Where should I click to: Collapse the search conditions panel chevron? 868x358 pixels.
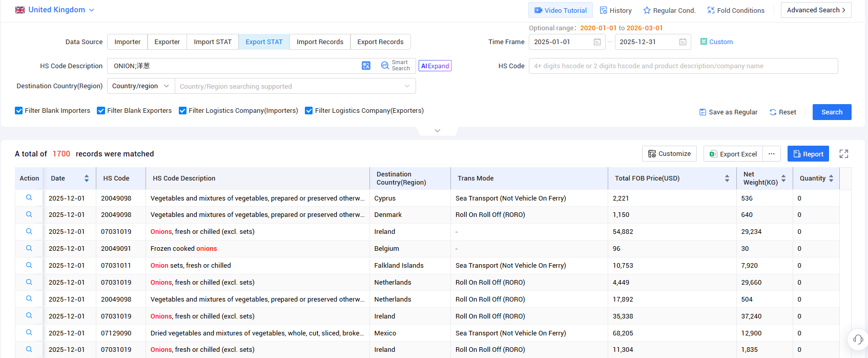437,131
